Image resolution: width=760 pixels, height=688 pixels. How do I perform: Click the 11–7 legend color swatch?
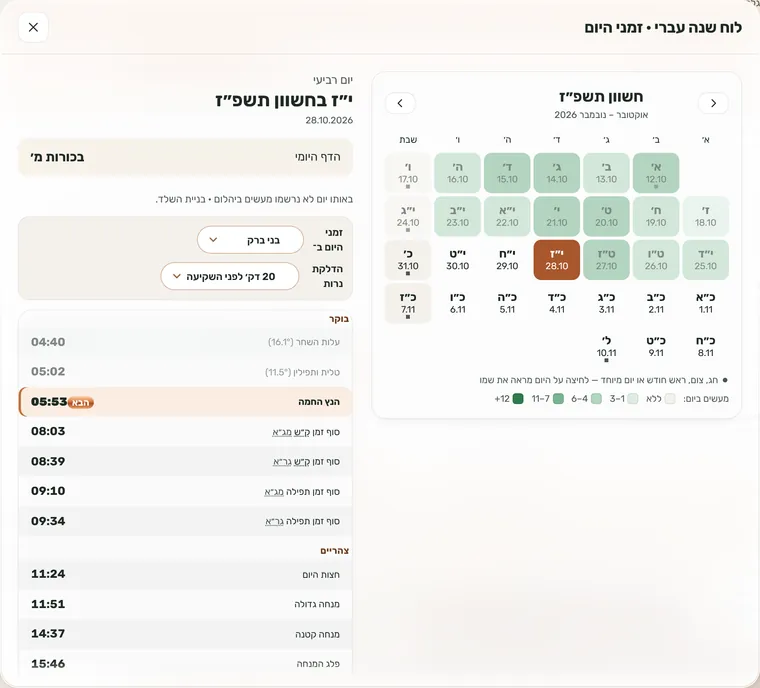(x=558, y=399)
